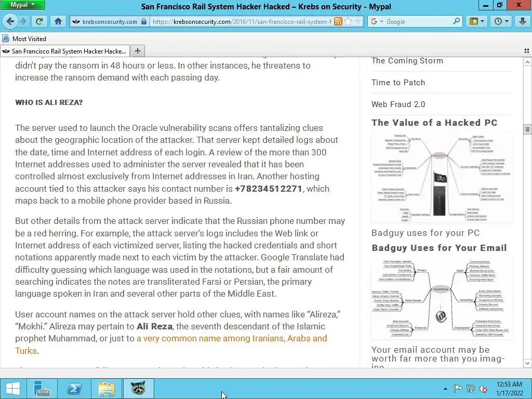Click the WHO IS ALI REZA? heading
This screenshot has height=399, width=532.
click(x=49, y=102)
